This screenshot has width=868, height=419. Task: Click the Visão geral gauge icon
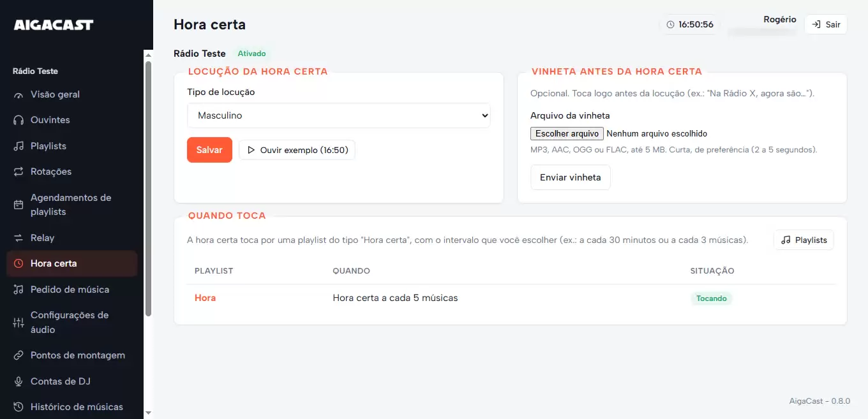click(19, 95)
